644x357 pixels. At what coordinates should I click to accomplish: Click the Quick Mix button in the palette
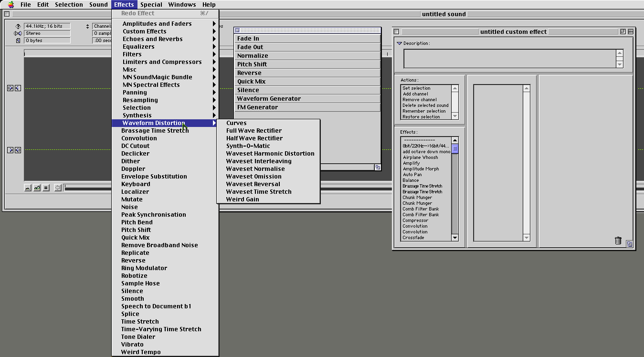(x=307, y=82)
